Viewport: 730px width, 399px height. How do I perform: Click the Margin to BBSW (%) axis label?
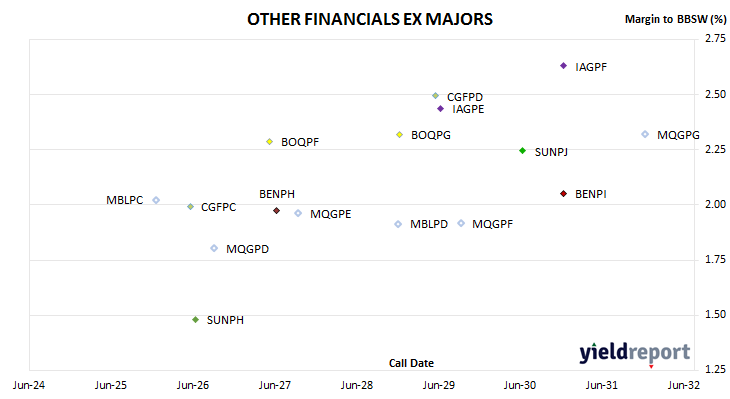(675, 20)
